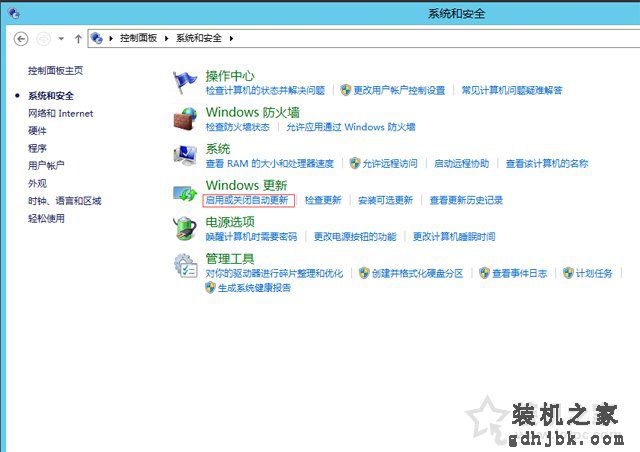
Task: Select 系统和安全 in the sidebar
Action: (51, 96)
